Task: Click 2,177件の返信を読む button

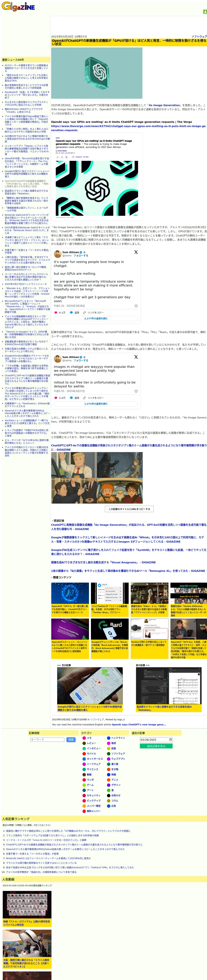Action: point(96,318)
